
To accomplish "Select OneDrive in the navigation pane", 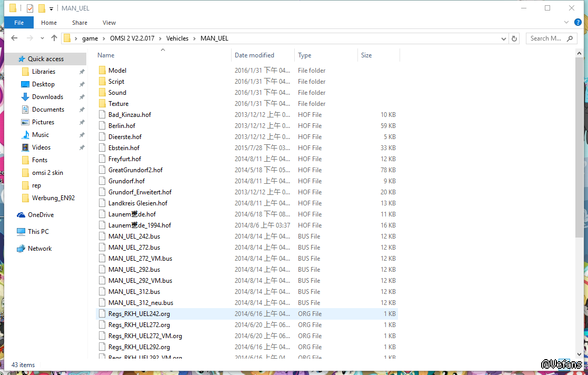I will point(41,215).
